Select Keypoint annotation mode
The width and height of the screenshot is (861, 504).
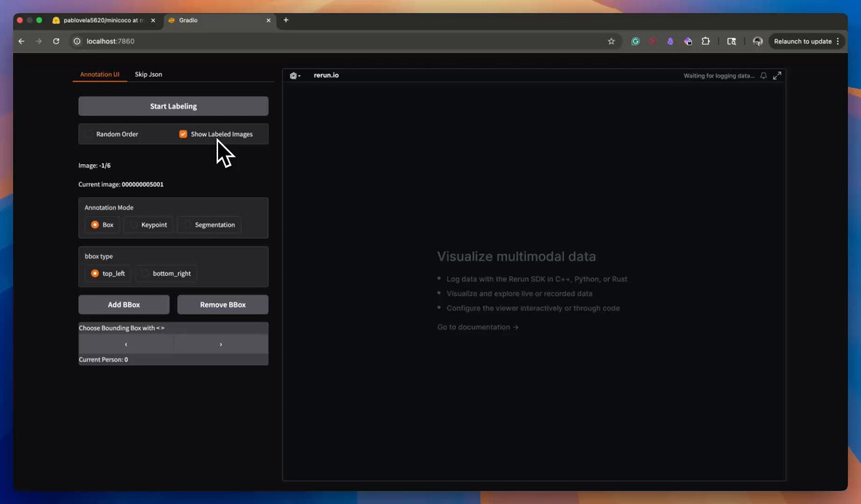pyautogui.click(x=148, y=224)
